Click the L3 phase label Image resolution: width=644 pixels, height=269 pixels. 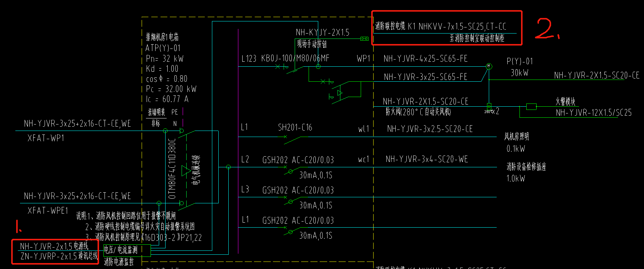(x=245, y=189)
